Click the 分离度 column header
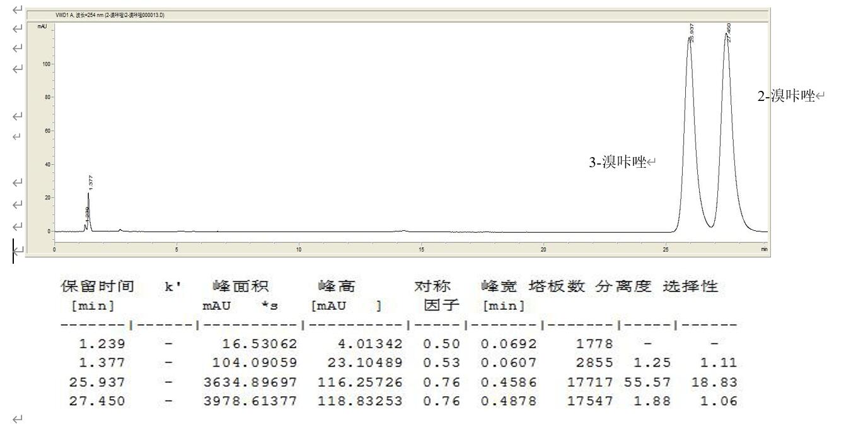The width and height of the screenshot is (868, 424). coord(625,285)
